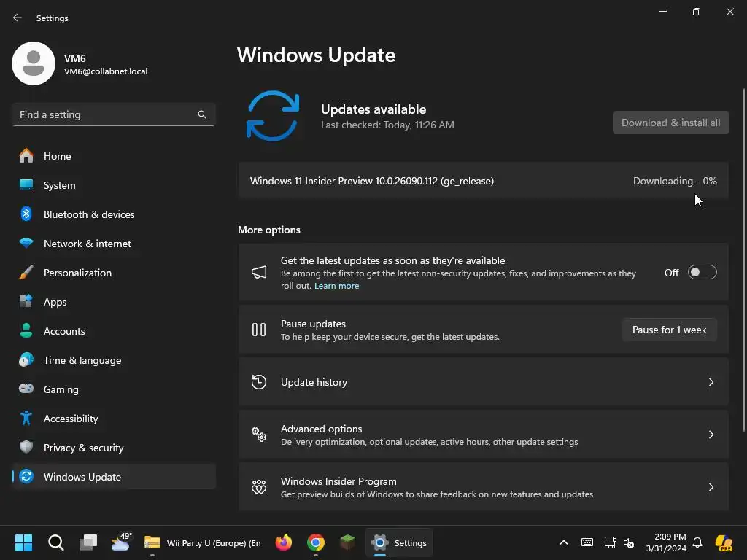This screenshot has width=747, height=560.
Task: Click the Windows Update sync icon in sidebar
Action: [26, 476]
